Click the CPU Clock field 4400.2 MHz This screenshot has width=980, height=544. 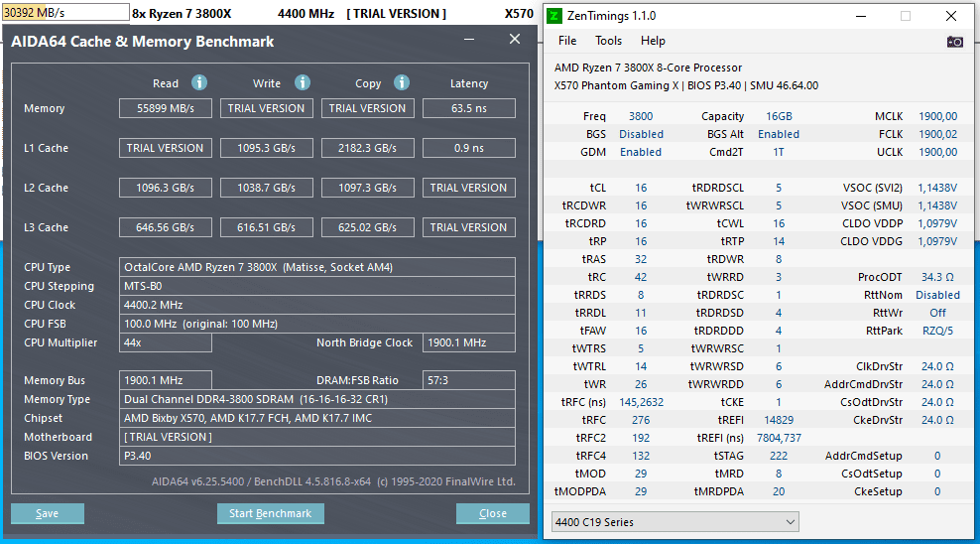tap(317, 305)
